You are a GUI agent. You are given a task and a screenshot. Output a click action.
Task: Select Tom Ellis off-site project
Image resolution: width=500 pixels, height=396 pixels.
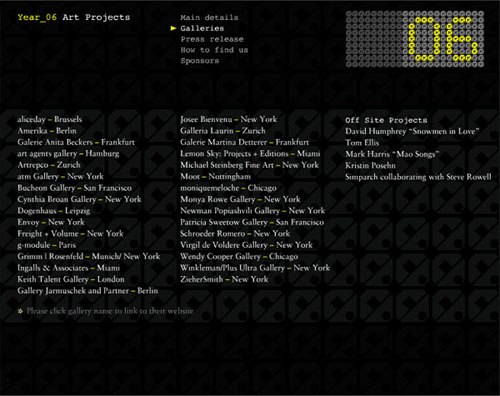coord(362,143)
